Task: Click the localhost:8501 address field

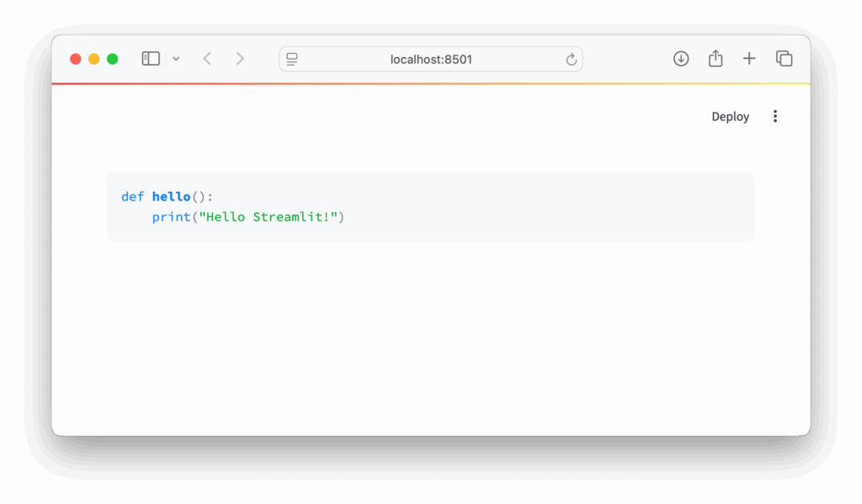Action: (x=431, y=59)
